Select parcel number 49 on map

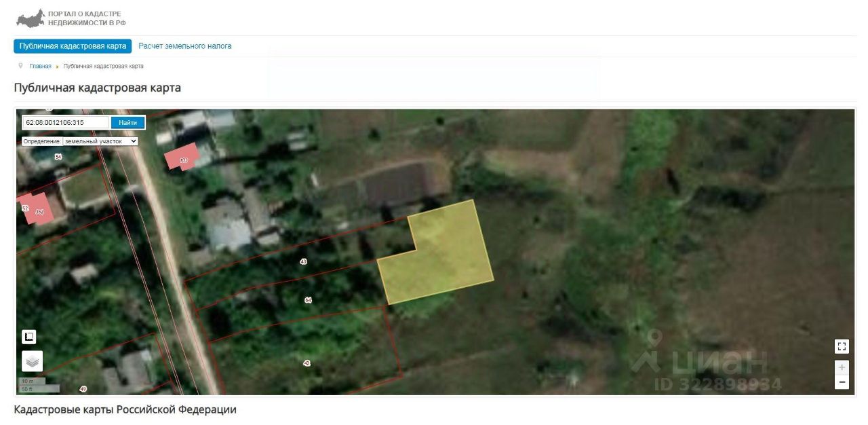(x=83, y=389)
